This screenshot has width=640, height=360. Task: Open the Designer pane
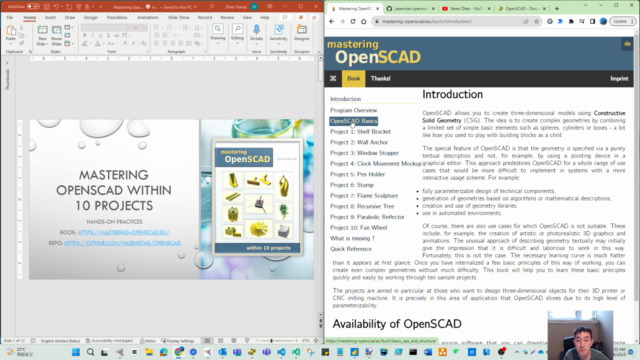tap(302, 33)
